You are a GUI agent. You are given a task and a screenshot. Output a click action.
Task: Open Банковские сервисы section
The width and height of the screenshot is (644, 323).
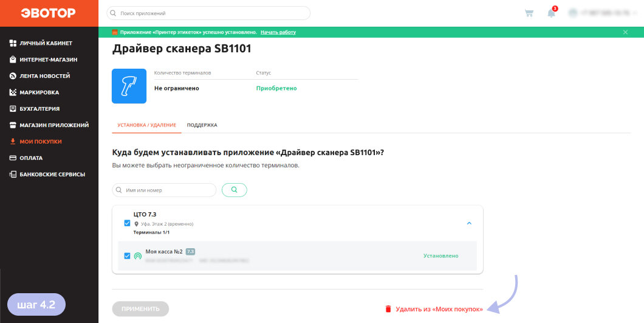52,175
